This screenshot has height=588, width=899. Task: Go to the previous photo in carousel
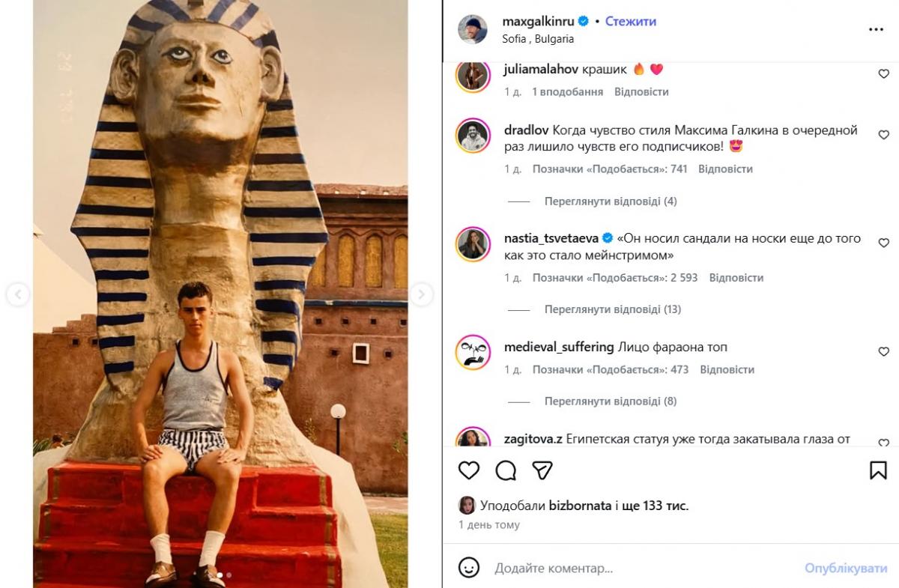coord(18,294)
